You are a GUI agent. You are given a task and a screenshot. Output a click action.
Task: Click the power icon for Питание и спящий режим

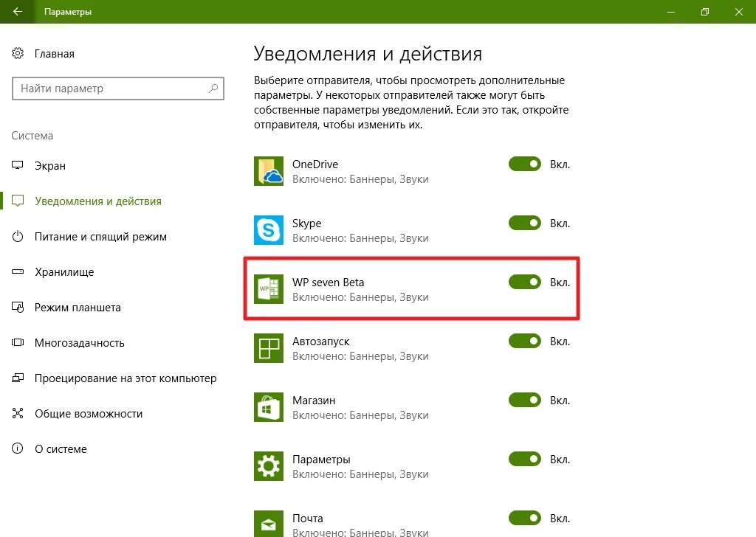point(18,237)
